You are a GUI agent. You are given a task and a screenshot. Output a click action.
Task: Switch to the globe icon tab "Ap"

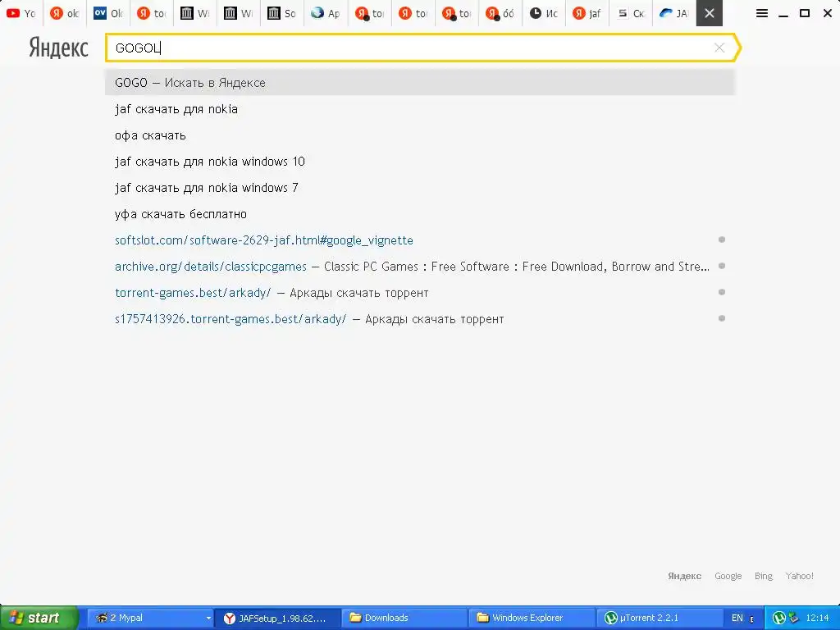click(325, 13)
